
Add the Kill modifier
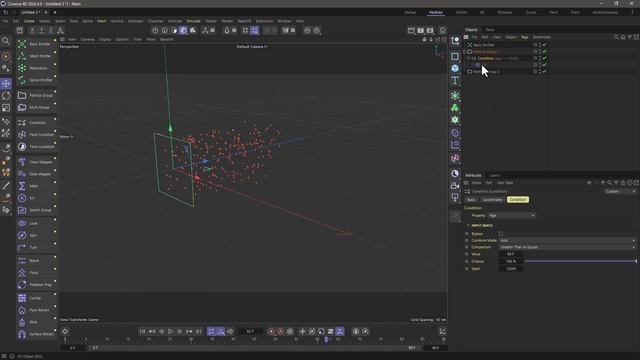point(36,198)
